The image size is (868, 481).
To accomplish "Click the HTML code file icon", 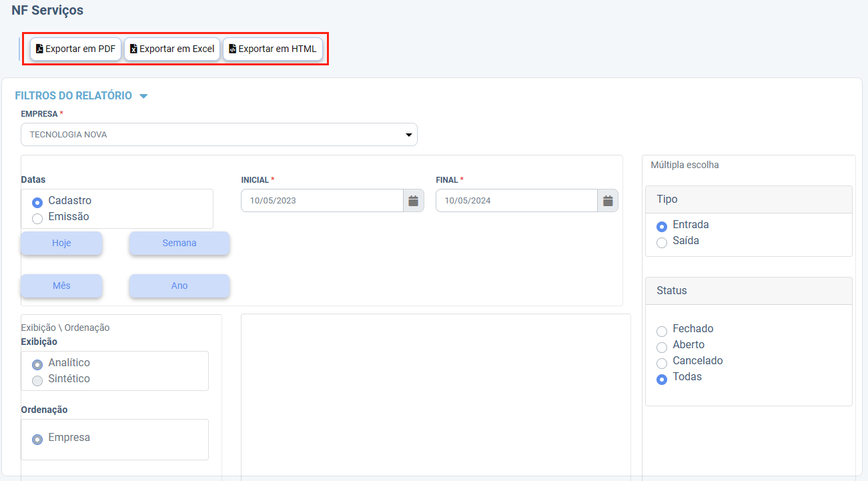I will click(x=232, y=49).
